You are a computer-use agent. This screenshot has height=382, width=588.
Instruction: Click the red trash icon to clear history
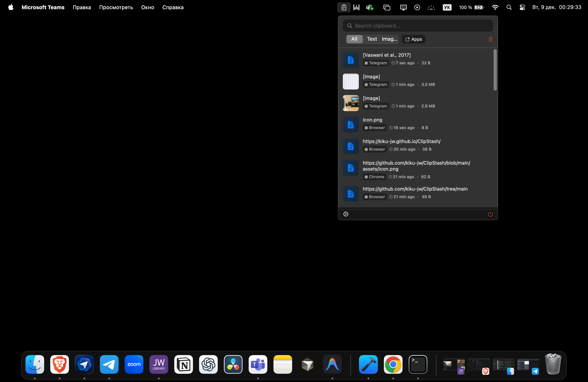490,39
